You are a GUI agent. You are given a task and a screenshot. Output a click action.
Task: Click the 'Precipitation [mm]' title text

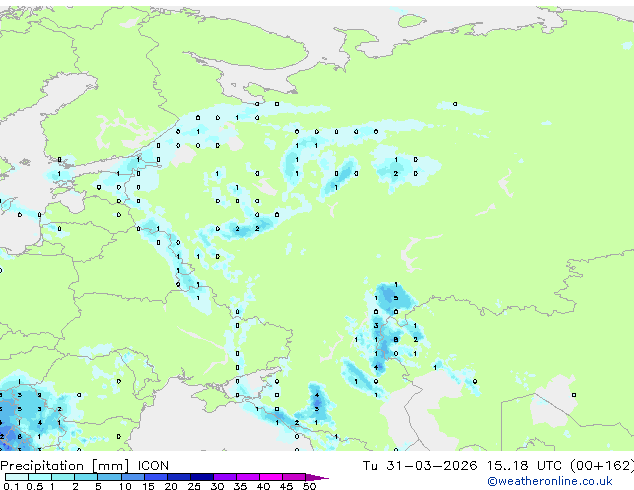pos(65,466)
